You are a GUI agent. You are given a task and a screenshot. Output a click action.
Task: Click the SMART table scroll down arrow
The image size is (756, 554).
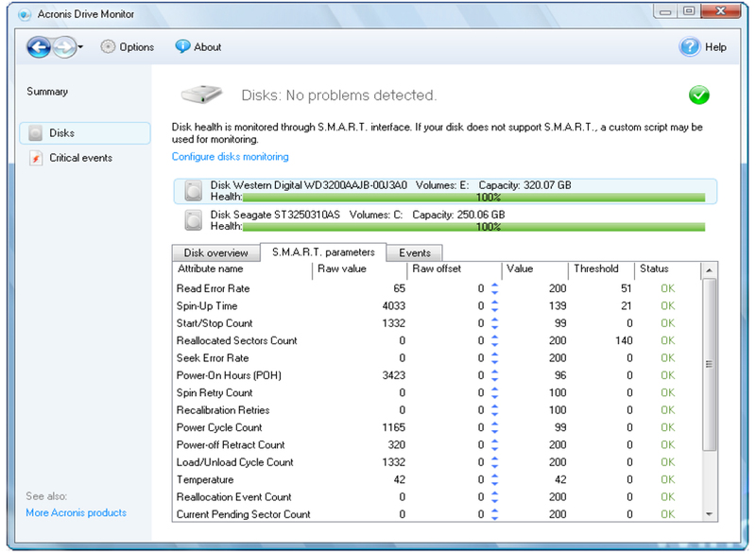pos(710,514)
